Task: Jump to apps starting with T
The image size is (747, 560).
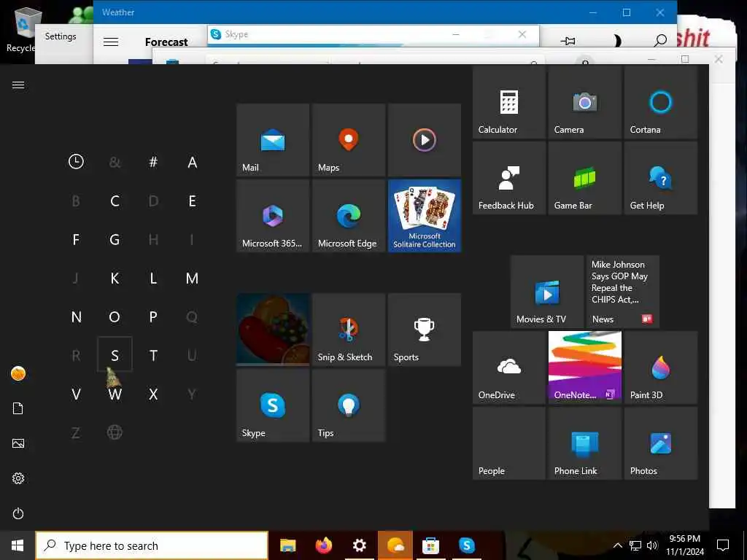Action: click(153, 355)
